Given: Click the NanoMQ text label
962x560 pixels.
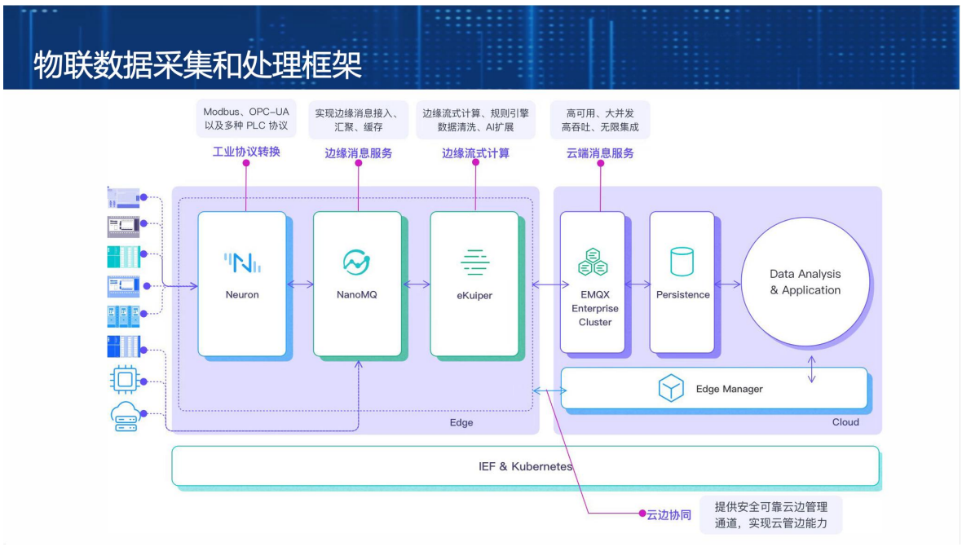Looking at the screenshot, I should click(356, 294).
